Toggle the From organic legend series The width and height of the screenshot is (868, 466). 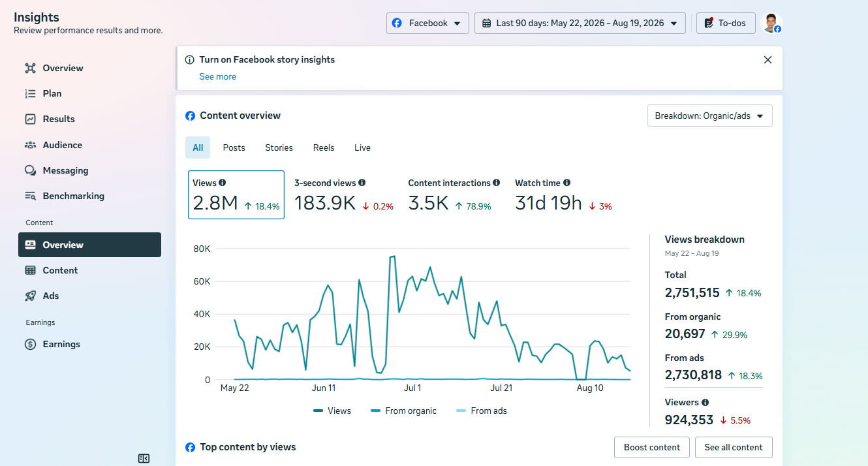pos(403,411)
